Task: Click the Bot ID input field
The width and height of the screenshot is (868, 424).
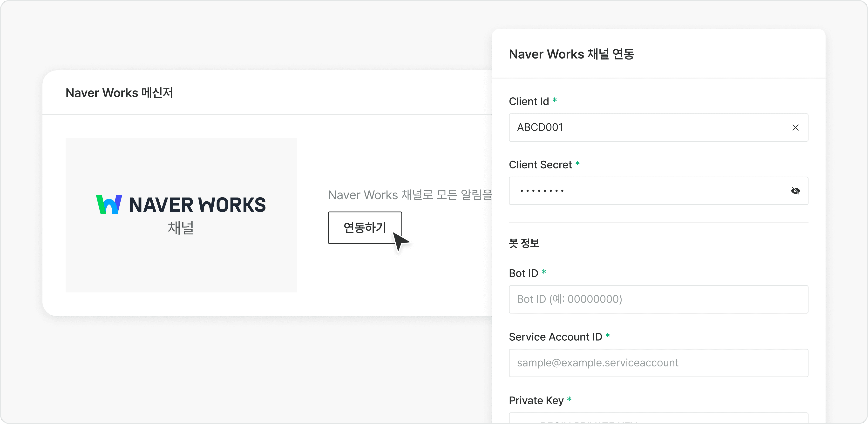Action: pos(658,299)
